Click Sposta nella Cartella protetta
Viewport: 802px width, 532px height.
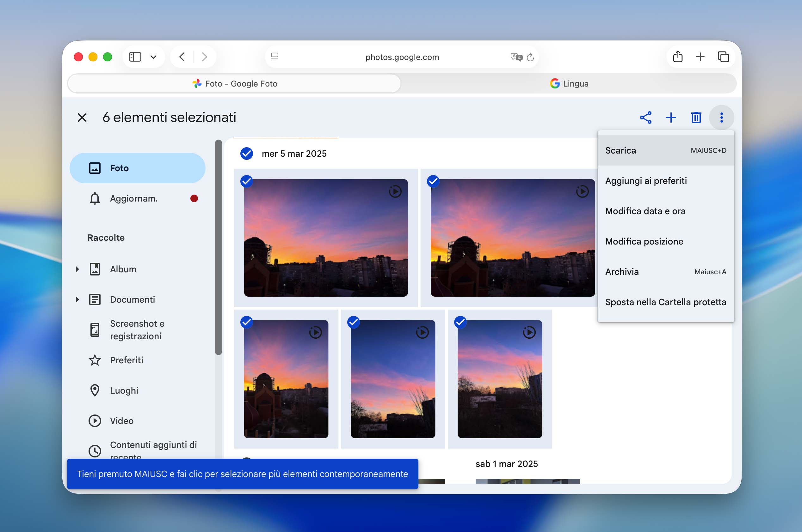click(666, 302)
